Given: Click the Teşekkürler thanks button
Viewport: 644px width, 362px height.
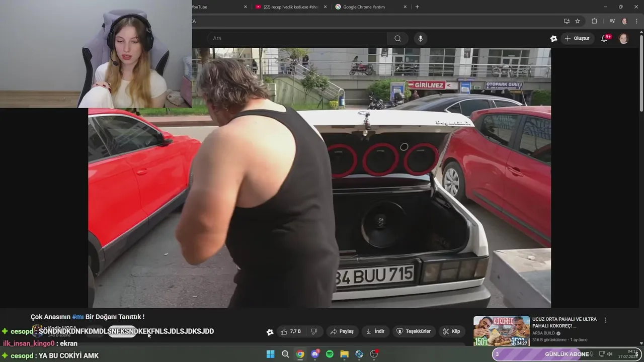Looking at the screenshot, I should click(x=414, y=331).
